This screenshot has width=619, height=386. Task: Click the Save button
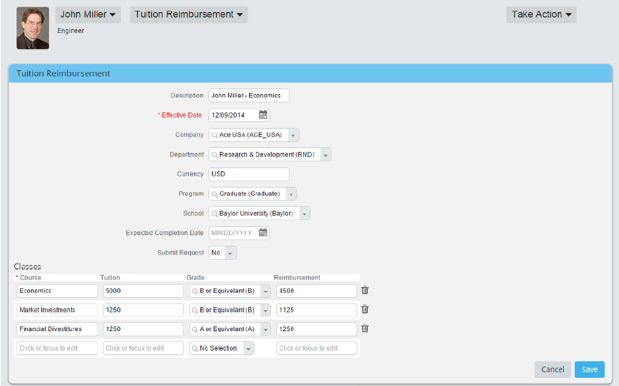[589, 369]
